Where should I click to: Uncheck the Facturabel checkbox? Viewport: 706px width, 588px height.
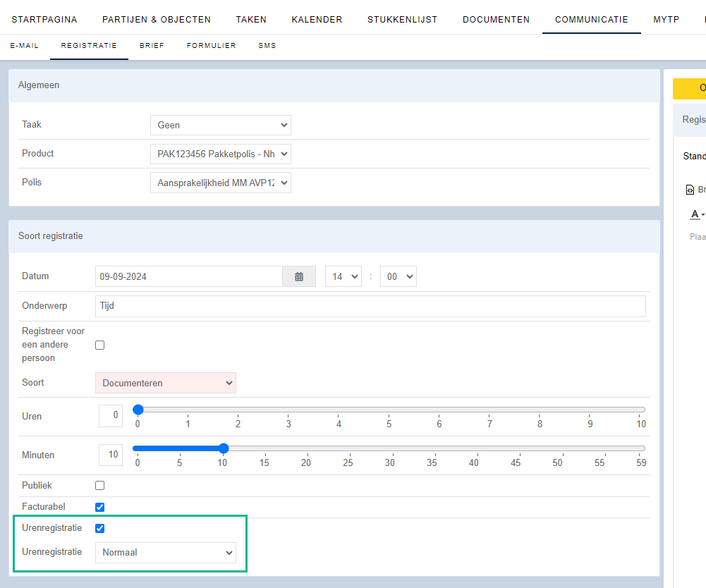(x=100, y=507)
